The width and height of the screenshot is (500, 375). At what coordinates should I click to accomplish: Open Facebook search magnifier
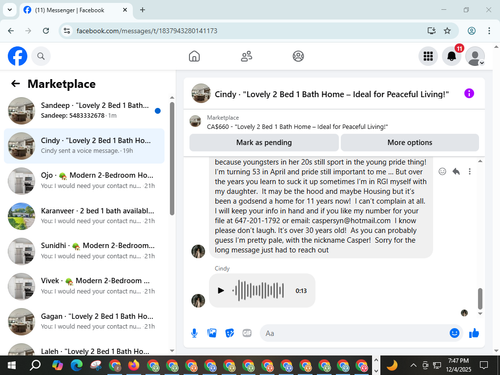(x=41, y=56)
